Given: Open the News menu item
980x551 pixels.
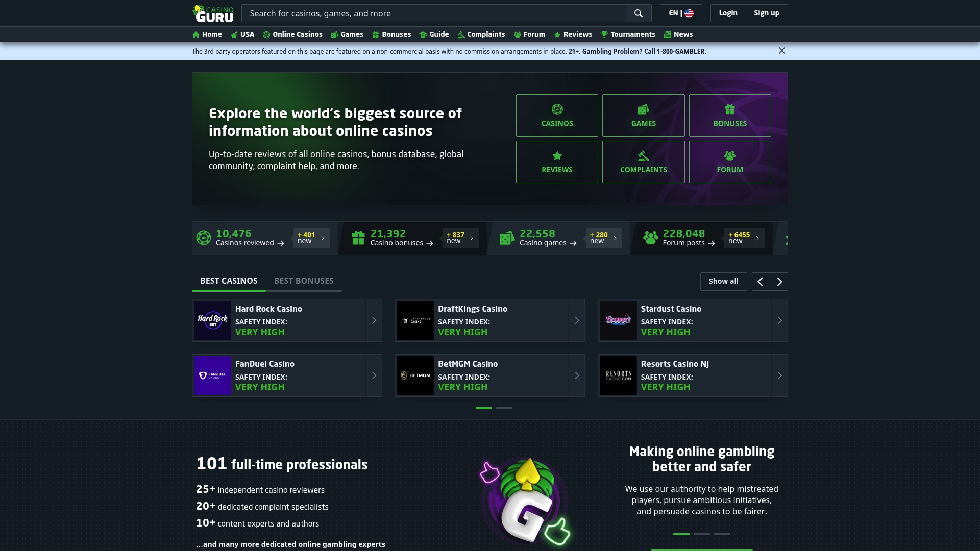Looking at the screenshot, I should click(678, 34).
